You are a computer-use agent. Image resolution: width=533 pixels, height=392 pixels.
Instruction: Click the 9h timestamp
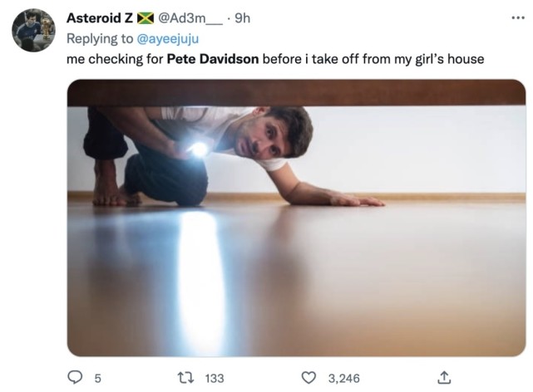click(x=244, y=18)
